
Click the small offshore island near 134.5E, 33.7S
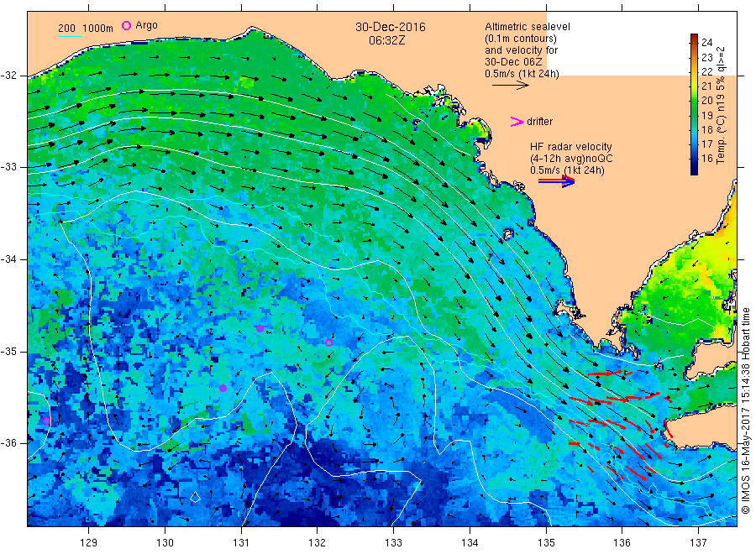click(507, 234)
